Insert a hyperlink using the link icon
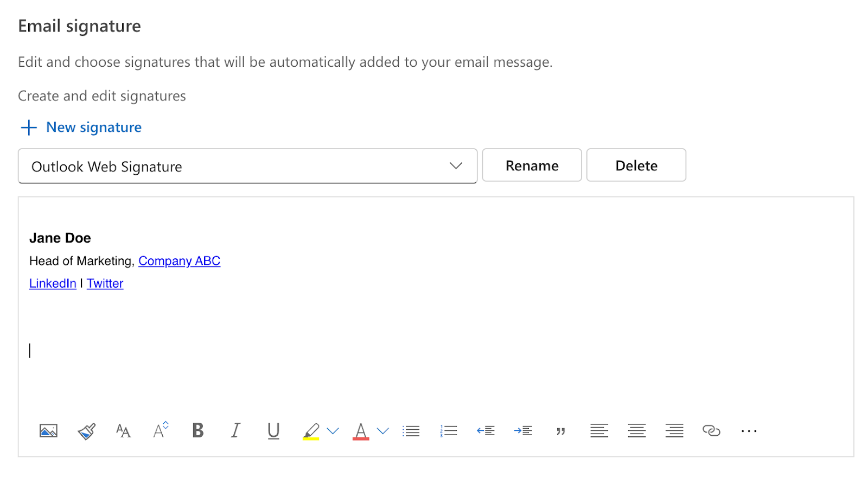 pyautogui.click(x=711, y=430)
